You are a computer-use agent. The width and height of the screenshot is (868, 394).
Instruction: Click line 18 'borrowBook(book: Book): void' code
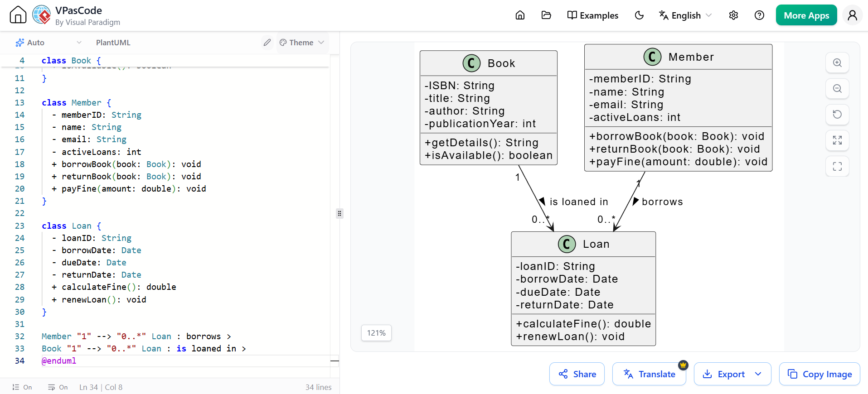(x=126, y=164)
